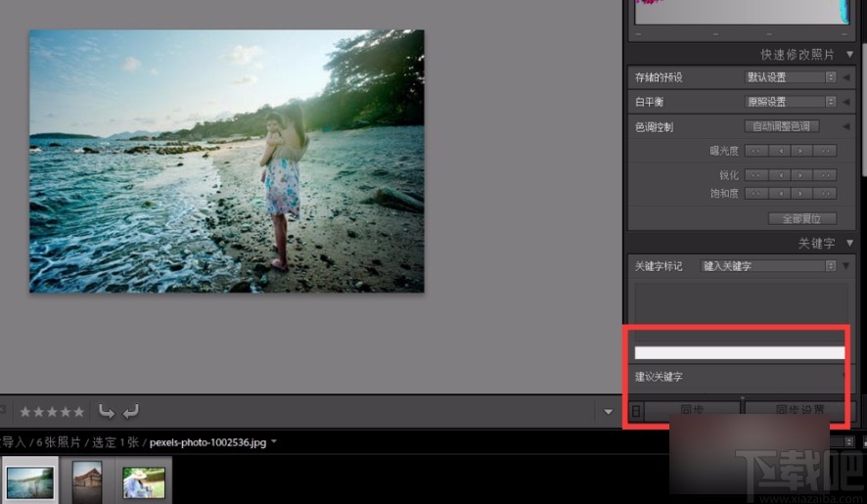Screen dimensions: 867x504
Task: Set rating to two stars
Action: (39, 412)
